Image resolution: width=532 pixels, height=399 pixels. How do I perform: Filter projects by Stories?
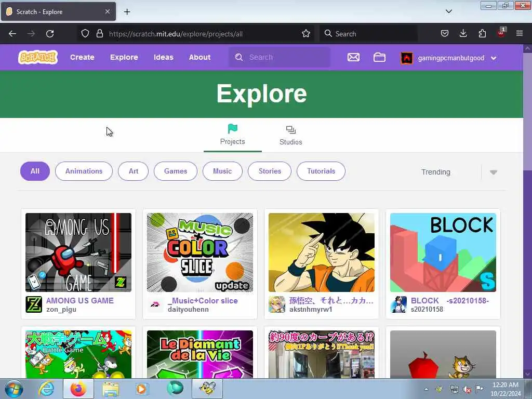point(270,171)
